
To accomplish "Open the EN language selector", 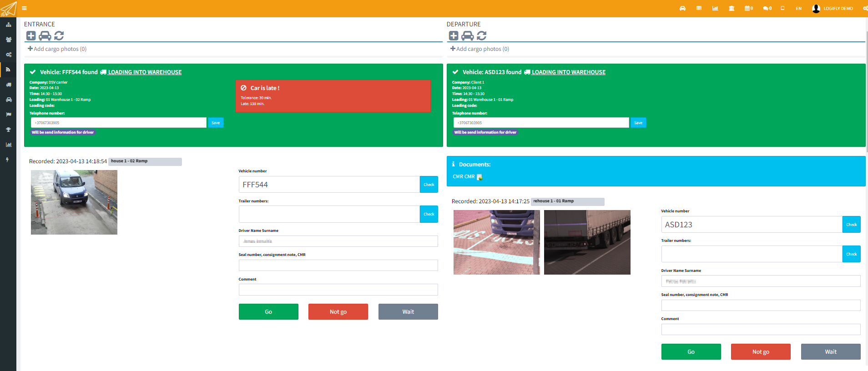I will 798,9.
